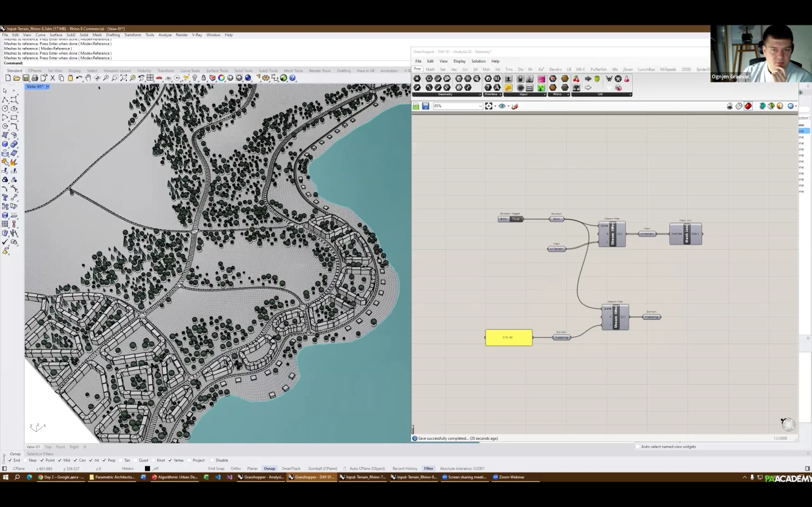Click the Grasshopper sketch brush icon
The height and width of the screenshot is (507, 812).
coord(515,106)
